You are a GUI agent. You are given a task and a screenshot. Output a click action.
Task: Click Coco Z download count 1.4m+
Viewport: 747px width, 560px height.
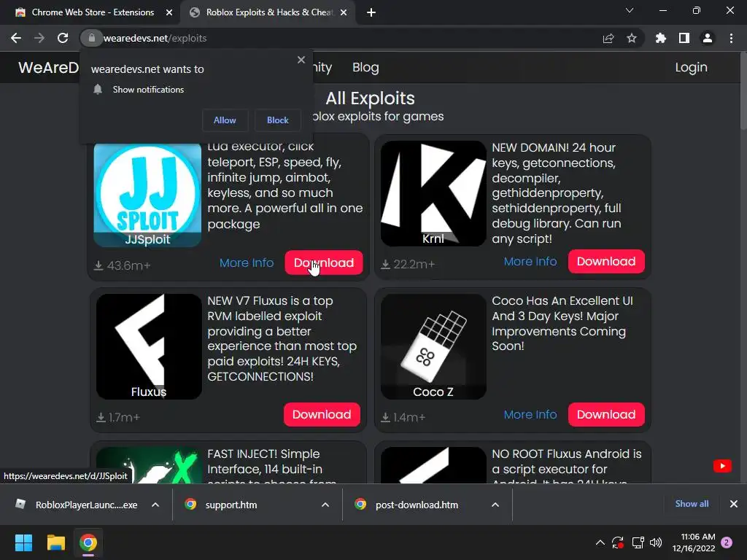click(x=403, y=418)
